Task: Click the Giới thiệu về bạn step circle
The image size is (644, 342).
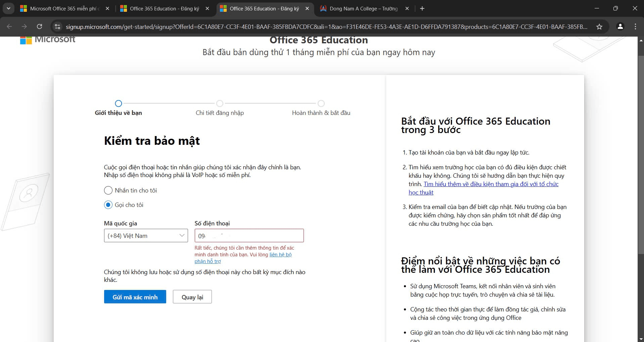Action: (x=119, y=103)
